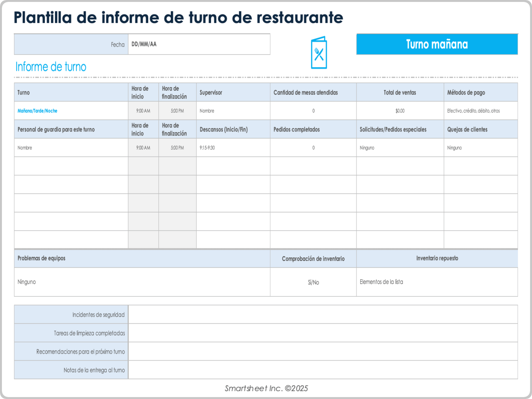Click Notas de la entrega al turno input field
The height and width of the screenshot is (399, 532).
point(323,370)
